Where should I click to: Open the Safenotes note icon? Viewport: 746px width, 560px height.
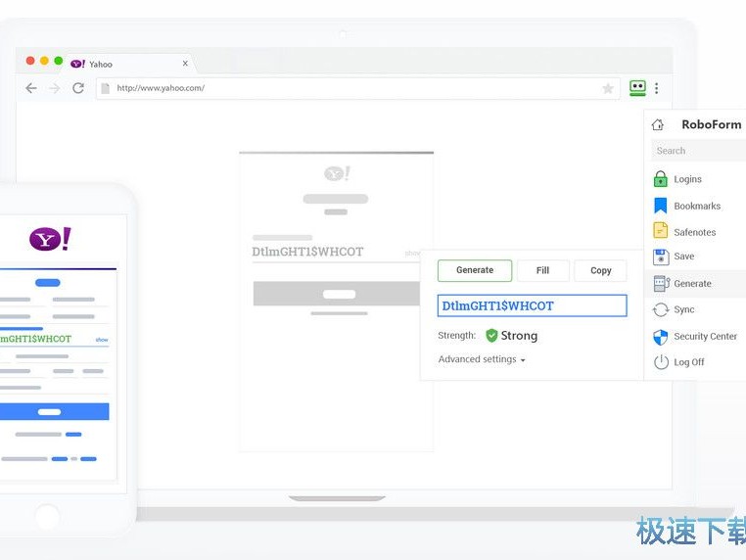(661, 231)
